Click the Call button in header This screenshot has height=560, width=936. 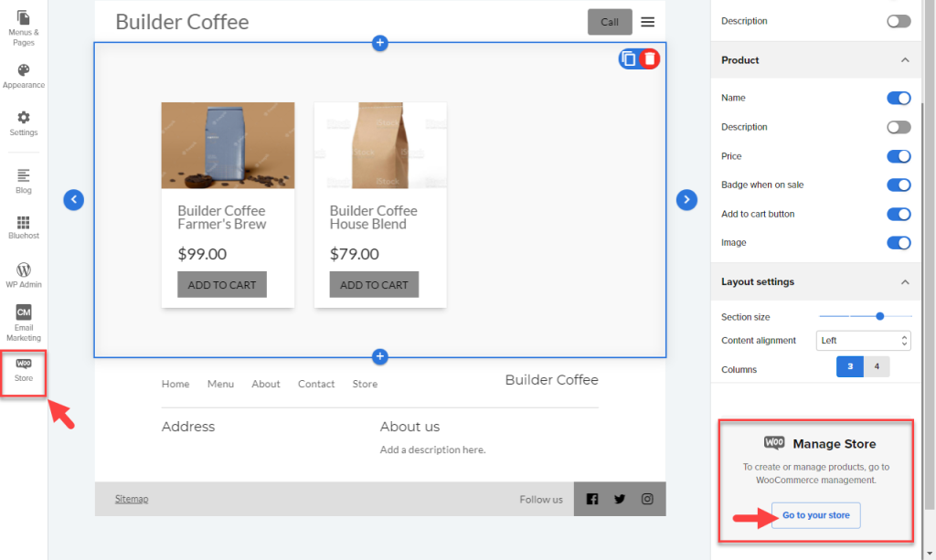[x=610, y=22]
